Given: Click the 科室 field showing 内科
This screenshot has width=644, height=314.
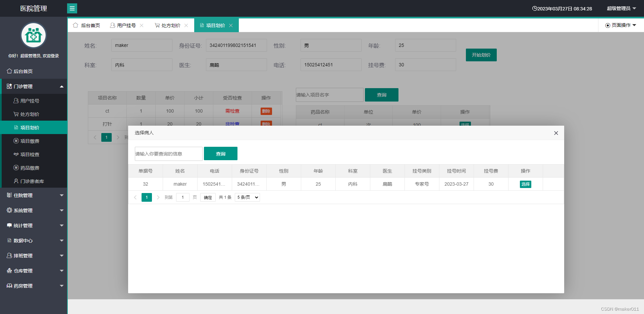Looking at the screenshot, I should [x=142, y=65].
